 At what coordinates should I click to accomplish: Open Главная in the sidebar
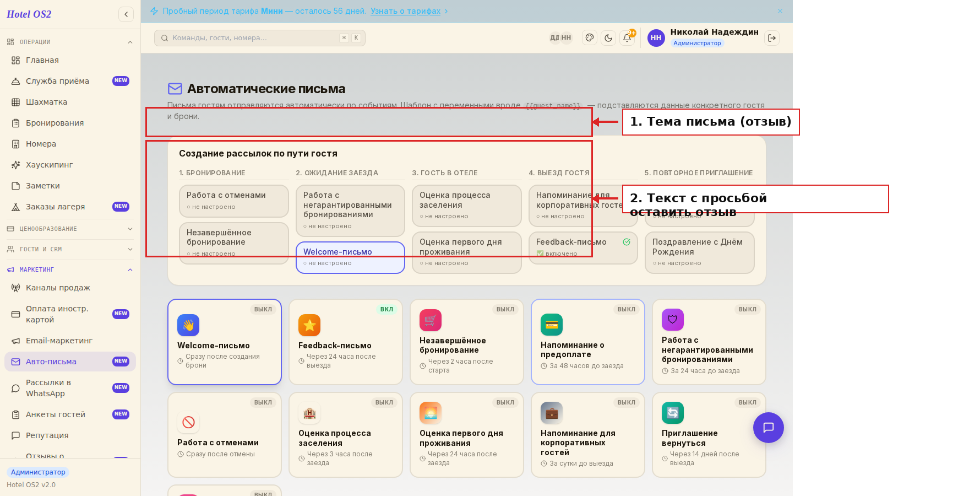pyautogui.click(x=70, y=60)
